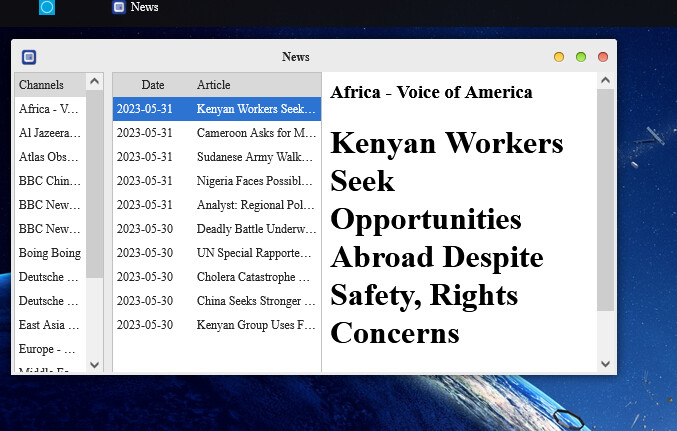Open article 'Kenyan Group Uses F...'

click(x=217, y=325)
